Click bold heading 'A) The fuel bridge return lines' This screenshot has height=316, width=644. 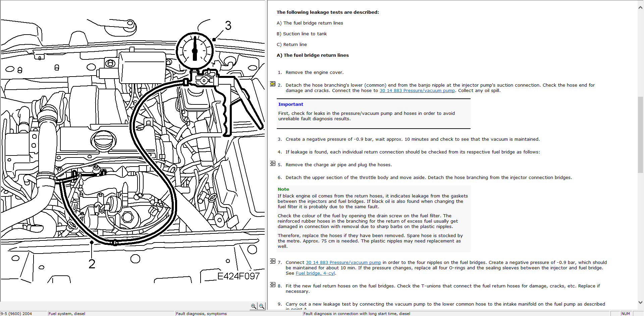click(x=313, y=55)
